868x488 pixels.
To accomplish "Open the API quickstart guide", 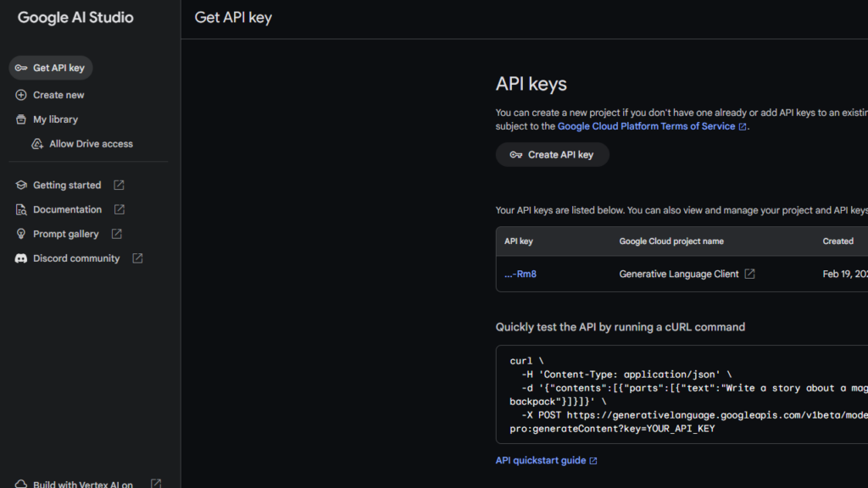I will click(542, 460).
